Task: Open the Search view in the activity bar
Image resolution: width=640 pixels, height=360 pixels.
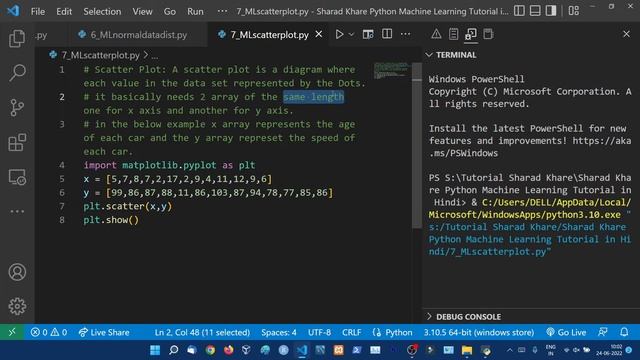Action: tap(17, 73)
